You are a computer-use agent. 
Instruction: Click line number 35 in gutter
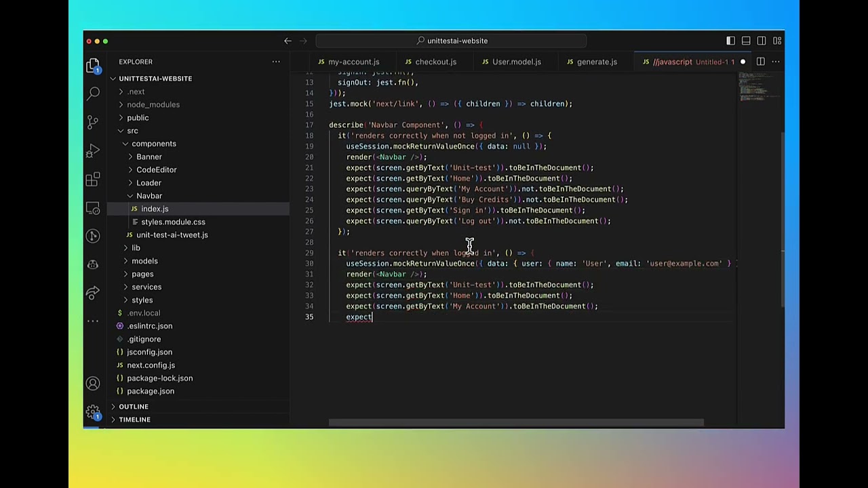(x=309, y=317)
